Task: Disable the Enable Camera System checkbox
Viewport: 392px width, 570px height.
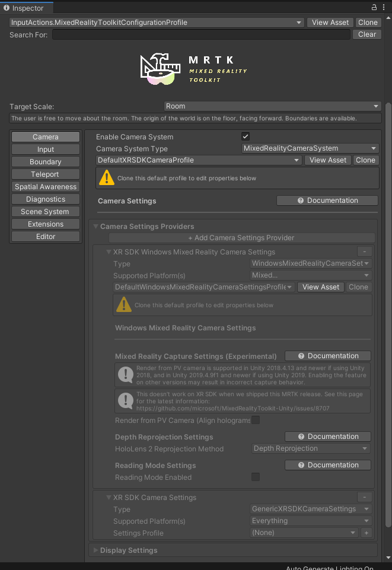Action: pyautogui.click(x=245, y=136)
